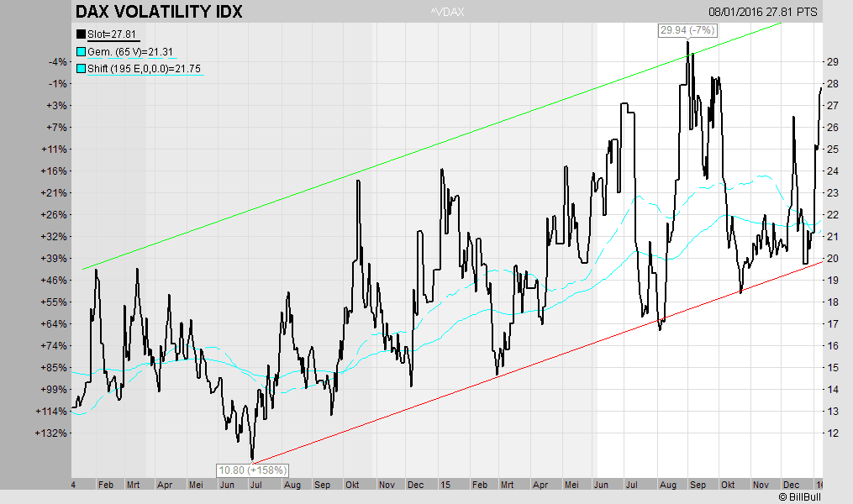853x504 pixels.
Task: Click the '08/01/2016 27.81 PTS' header text
Action: point(763,12)
